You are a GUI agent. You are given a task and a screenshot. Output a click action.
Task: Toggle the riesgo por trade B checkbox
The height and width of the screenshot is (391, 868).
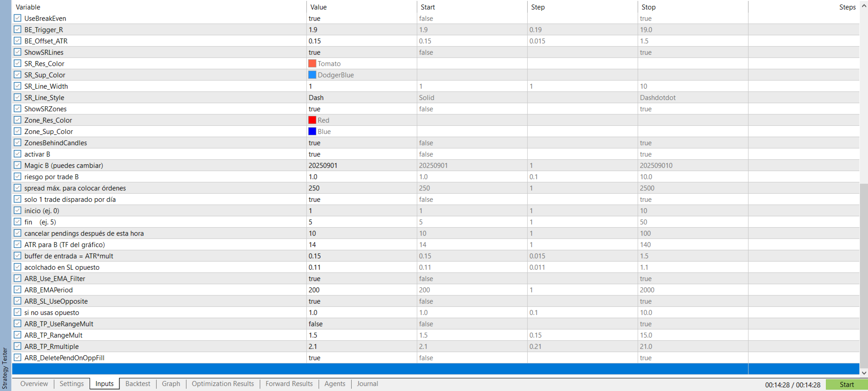17,176
